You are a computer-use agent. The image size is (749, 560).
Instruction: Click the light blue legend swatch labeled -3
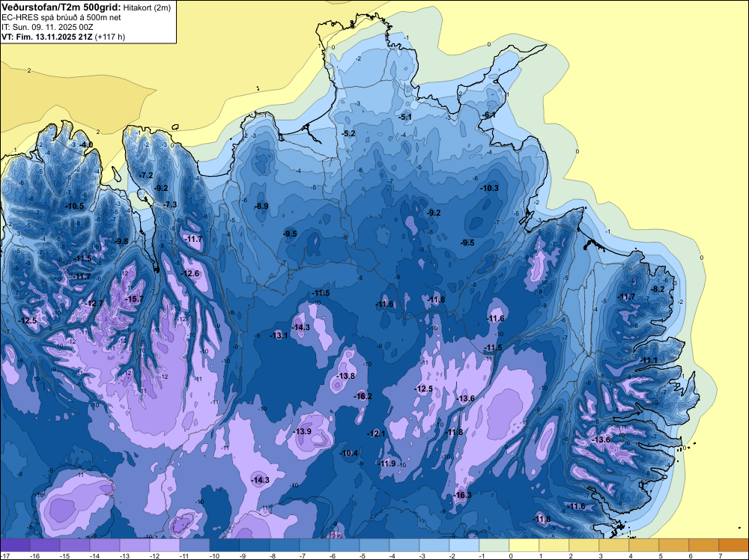click(x=434, y=545)
